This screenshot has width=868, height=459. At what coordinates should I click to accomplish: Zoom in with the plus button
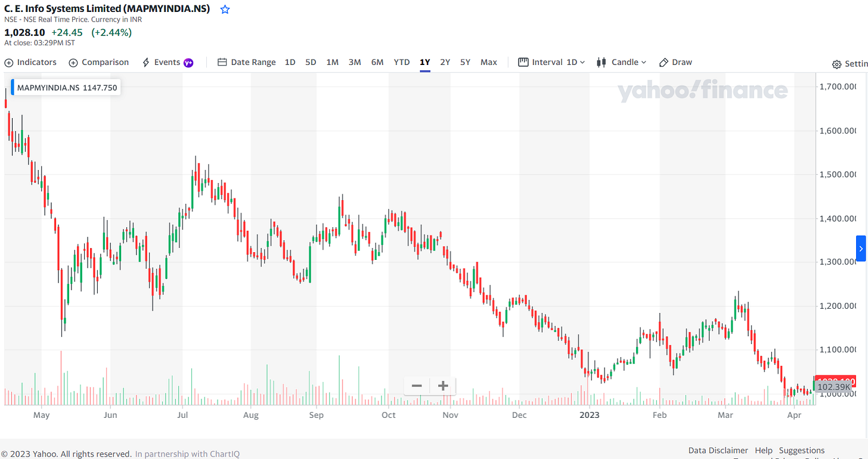[x=443, y=386]
